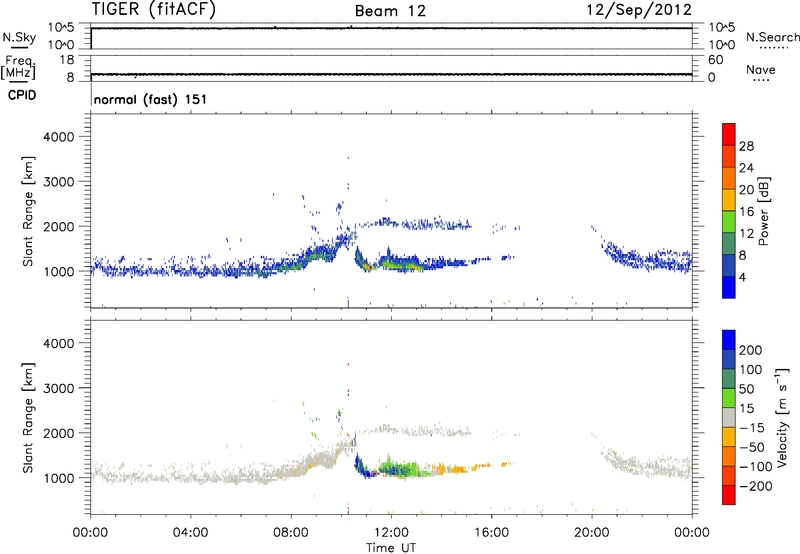Pick the light green segment of power colorbar
800x554 pixels.
[x=729, y=222]
